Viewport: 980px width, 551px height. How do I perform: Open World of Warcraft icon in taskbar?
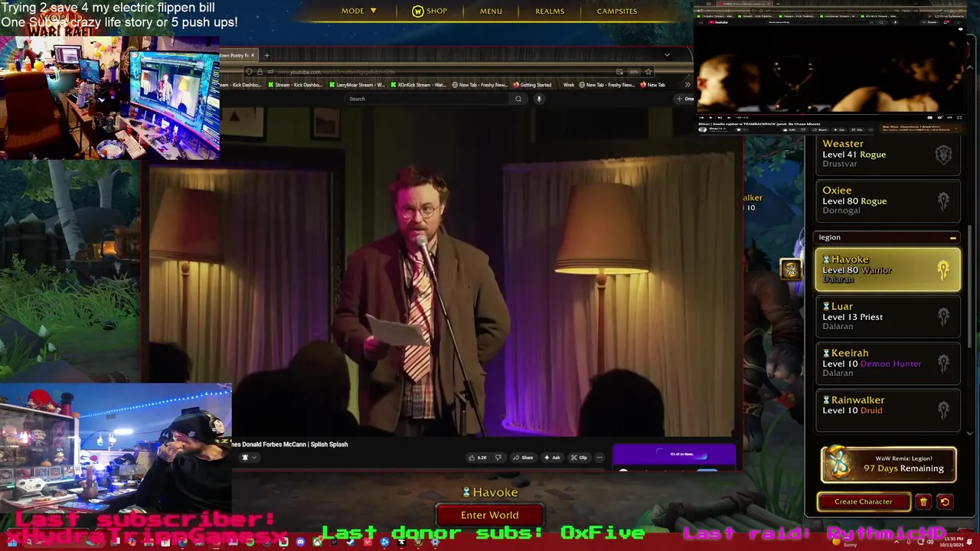(x=417, y=542)
